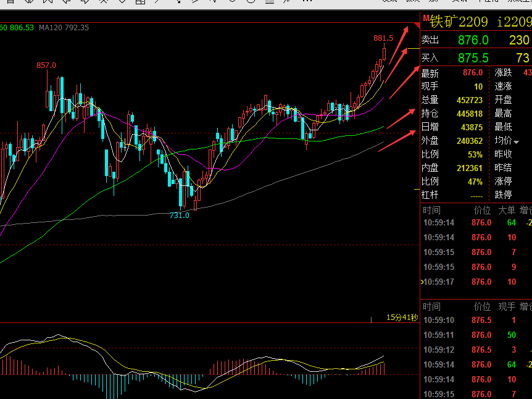The image size is (532, 399).
Task: Click the 涨停 label in quote panel
Action: pyautogui.click(x=503, y=182)
